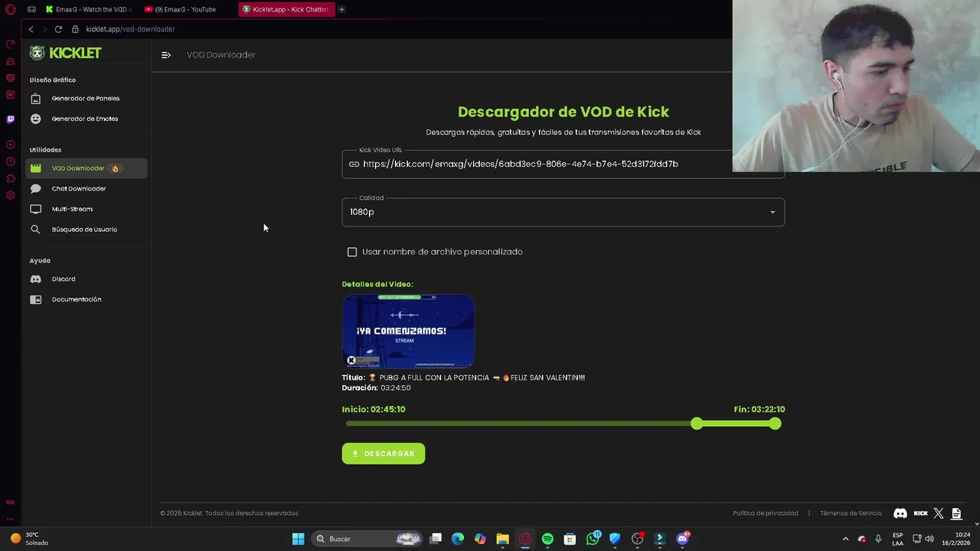Open Microsoft Edge from the taskbar

pyautogui.click(x=458, y=539)
